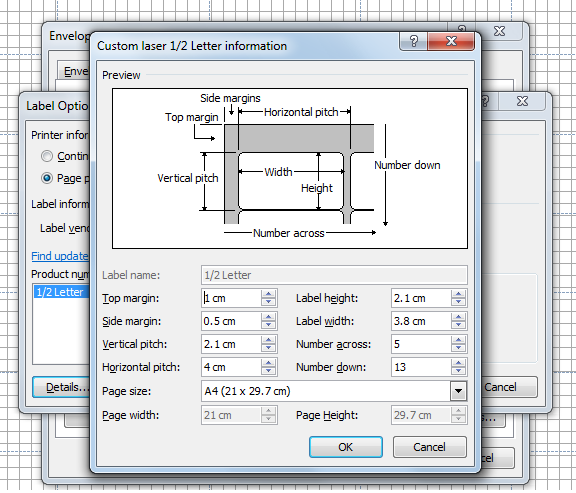
Task: Increase Label height with up arrow
Action: (458, 294)
